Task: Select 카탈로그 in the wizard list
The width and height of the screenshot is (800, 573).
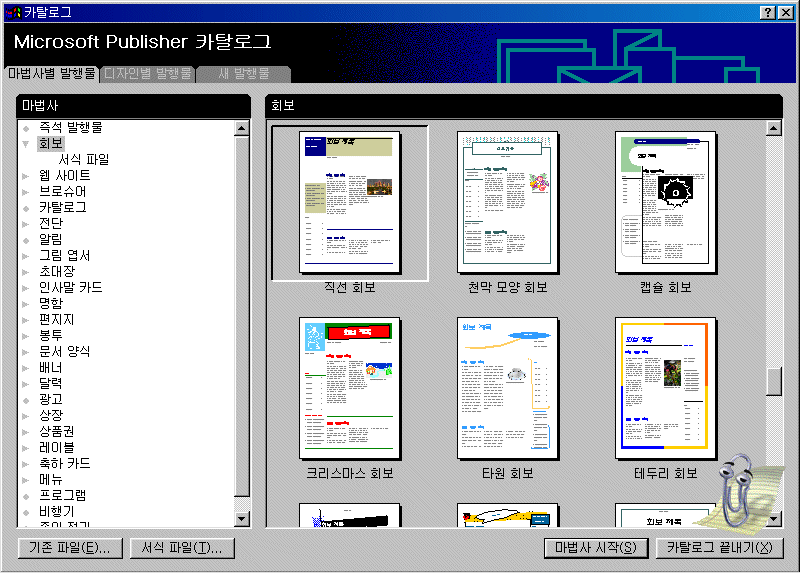Action: [x=63, y=208]
